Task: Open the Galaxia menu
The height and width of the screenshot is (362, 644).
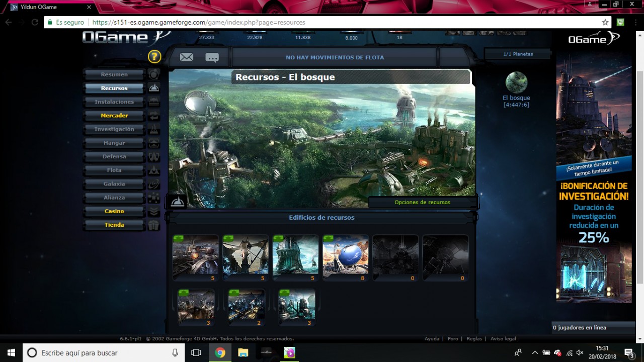Action: pos(114,184)
